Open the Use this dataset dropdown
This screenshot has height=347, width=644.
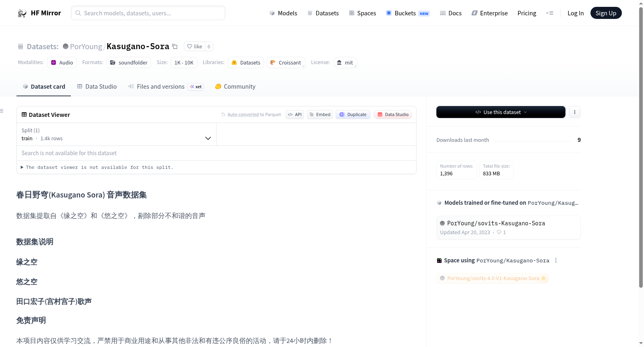501,112
